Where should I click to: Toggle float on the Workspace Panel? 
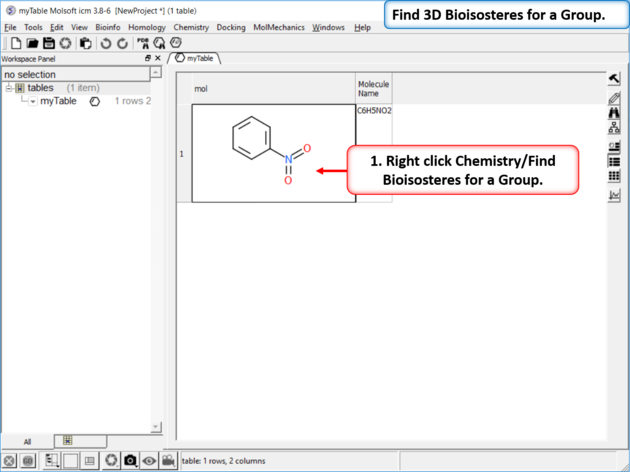pyautogui.click(x=148, y=59)
